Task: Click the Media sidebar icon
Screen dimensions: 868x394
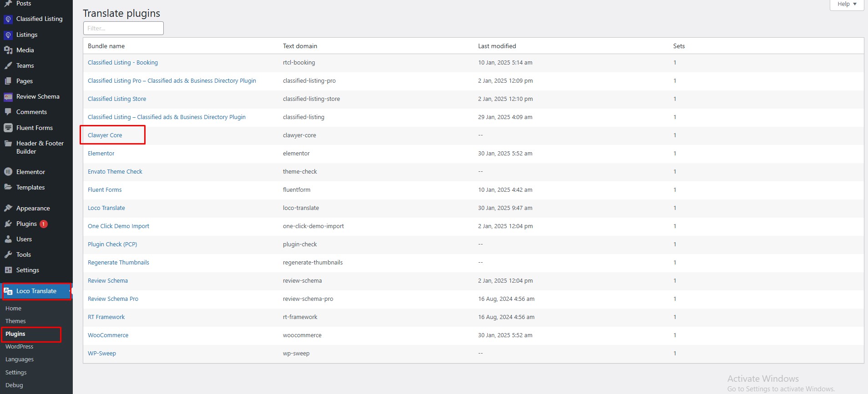Action: [8, 50]
